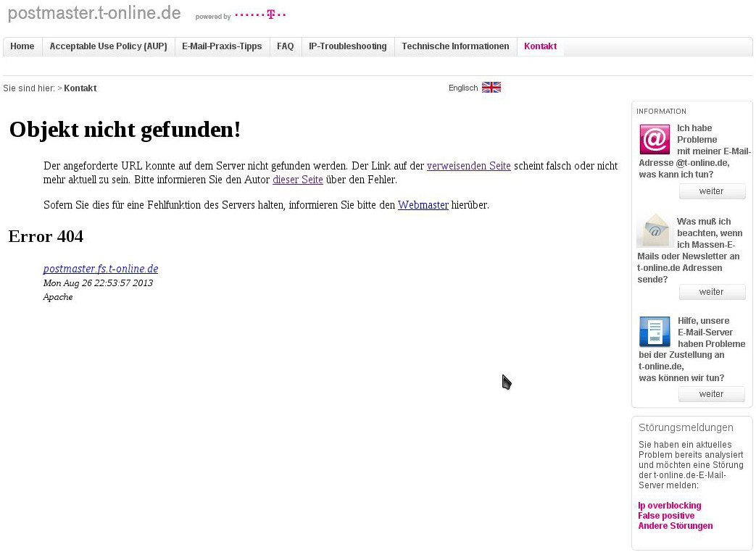Click the envelope mass e-mail icon
This screenshot has height=552, width=756.
(x=655, y=231)
